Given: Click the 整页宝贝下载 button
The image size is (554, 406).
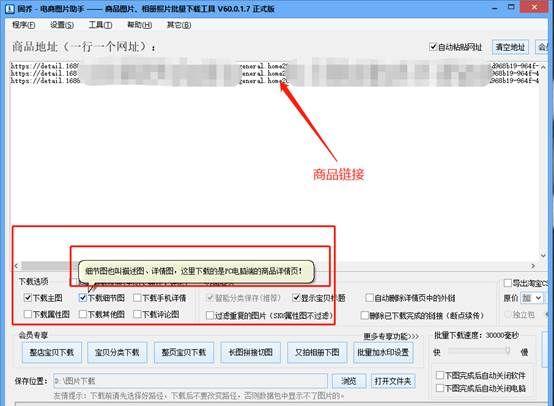Looking at the screenshot, I should click(x=184, y=352).
